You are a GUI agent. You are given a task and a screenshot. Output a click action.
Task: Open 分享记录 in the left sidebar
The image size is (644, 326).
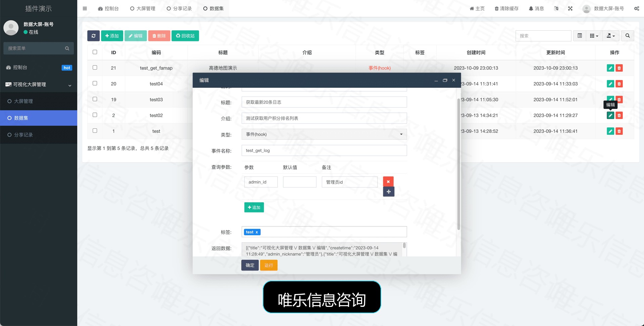[39, 135]
